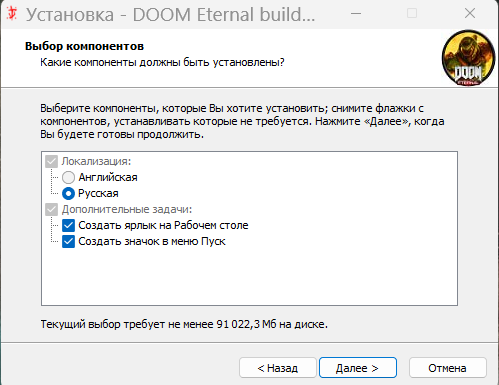Click the Какие компоненты должны быть установлены subtitle
The width and height of the screenshot is (499, 385).
click(162, 62)
